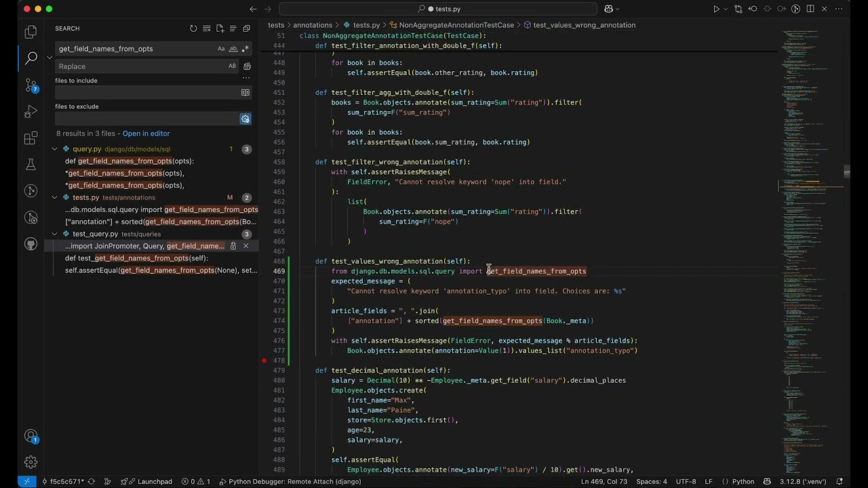Viewport: 868px width, 488px height.
Task: Switch search results to tree view
Action: click(233, 28)
